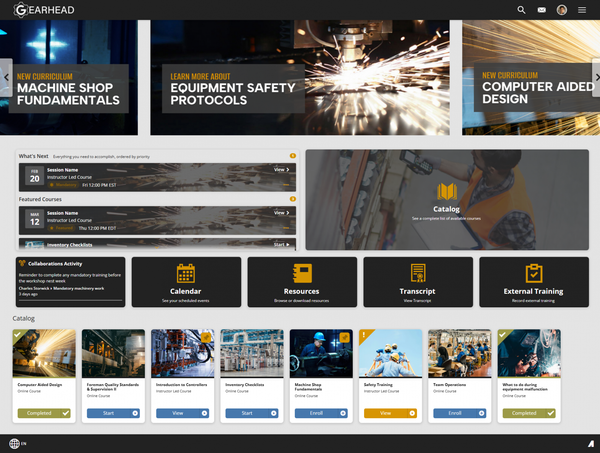View Introduction to Controllers course
This screenshot has height=453, width=600.
(183, 413)
